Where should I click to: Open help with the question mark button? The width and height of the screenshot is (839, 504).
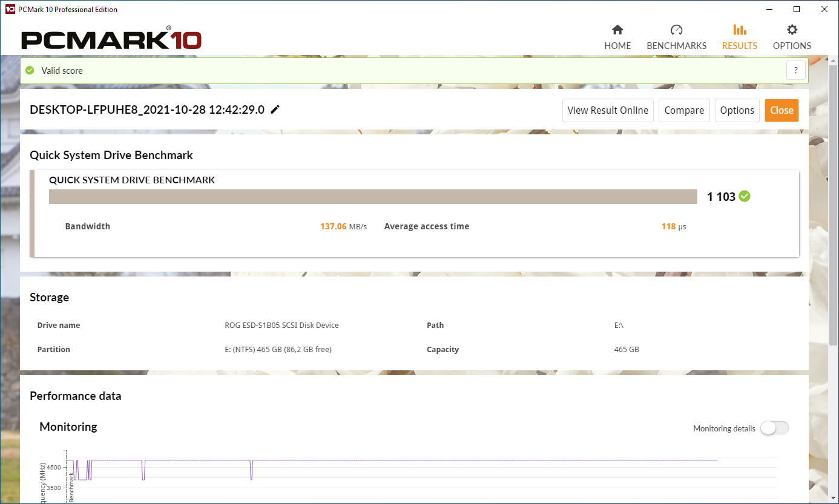coord(796,70)
